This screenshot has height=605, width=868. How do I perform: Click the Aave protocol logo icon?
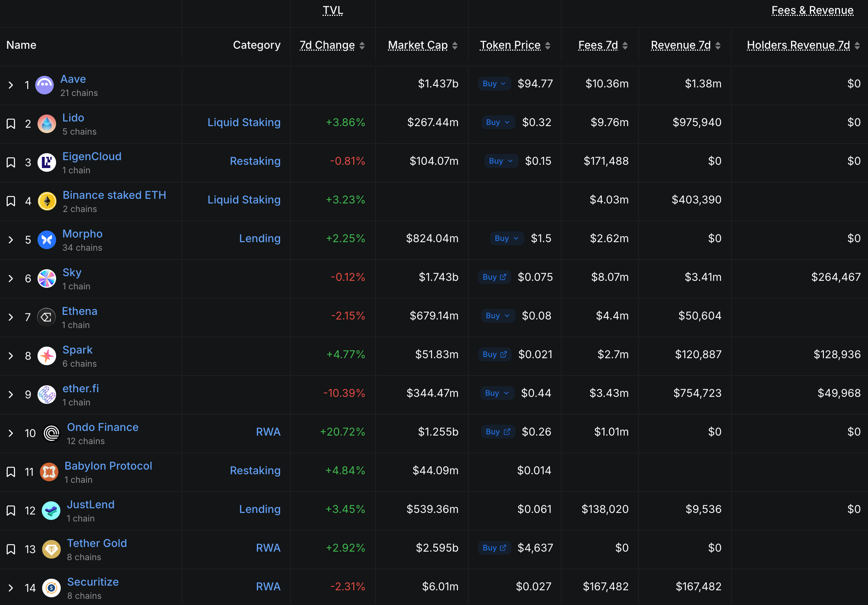(x=44, y=85)
